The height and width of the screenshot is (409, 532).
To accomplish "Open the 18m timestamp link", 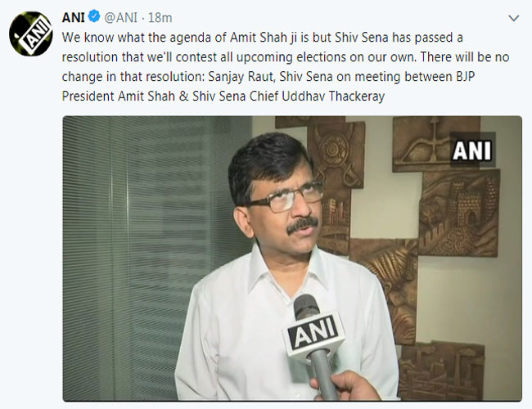I will 160,17.
